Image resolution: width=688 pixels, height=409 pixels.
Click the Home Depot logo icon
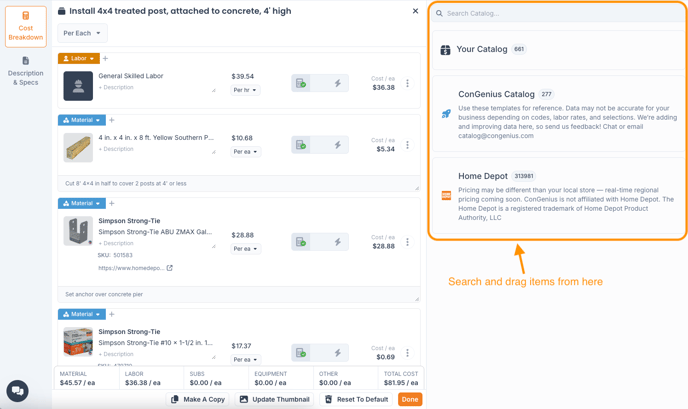446,196
